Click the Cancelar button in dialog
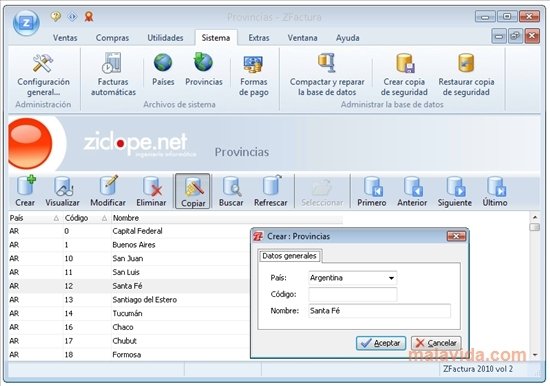 point(436,343)
